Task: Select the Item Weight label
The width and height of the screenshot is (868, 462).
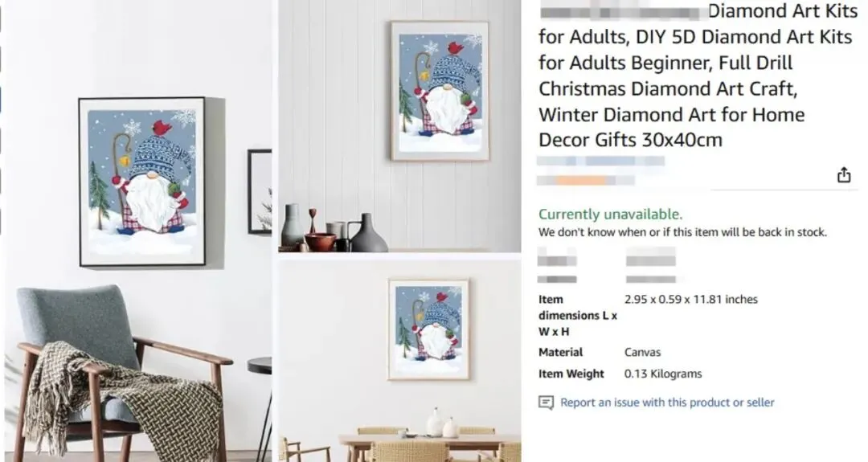Action: point(571,374)
